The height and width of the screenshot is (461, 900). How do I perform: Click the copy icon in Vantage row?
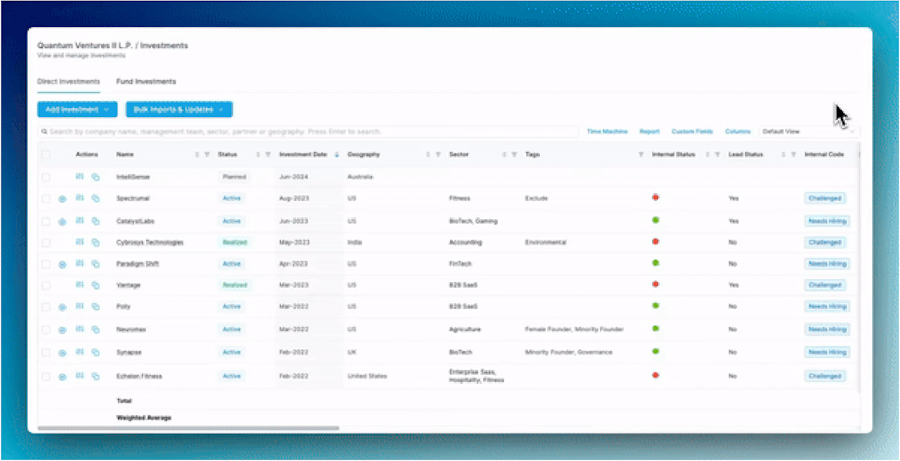pyautogui.click(x=95, y=285)
